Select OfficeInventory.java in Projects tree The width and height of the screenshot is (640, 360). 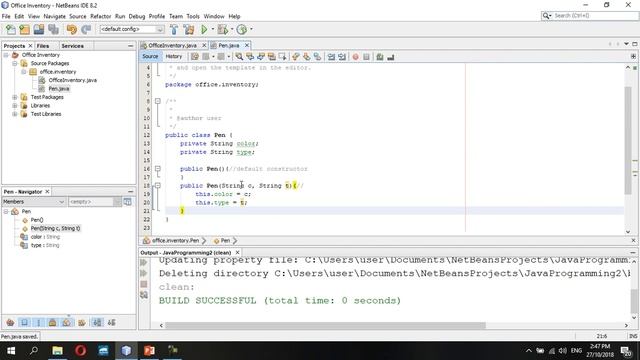[73, 80]
